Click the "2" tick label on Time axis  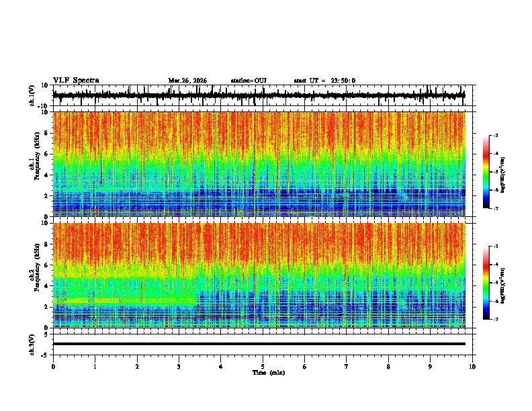[x=137, y=367]
